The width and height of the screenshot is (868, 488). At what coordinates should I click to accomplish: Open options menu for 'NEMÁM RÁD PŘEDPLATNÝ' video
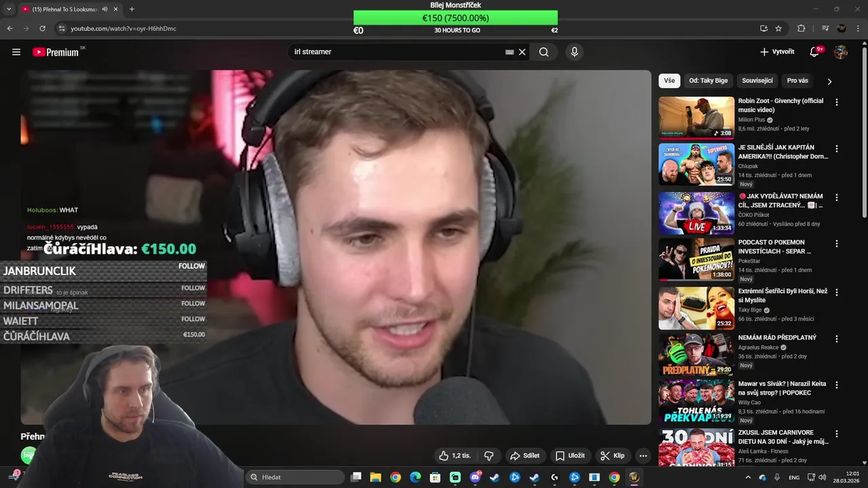[x=836, y=338]
